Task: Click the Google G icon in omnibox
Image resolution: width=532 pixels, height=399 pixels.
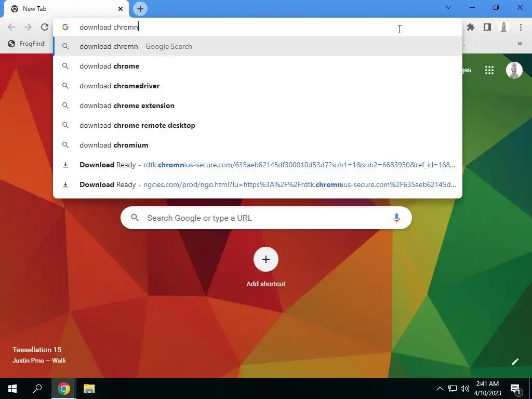Action: click(x=65, y=27)
